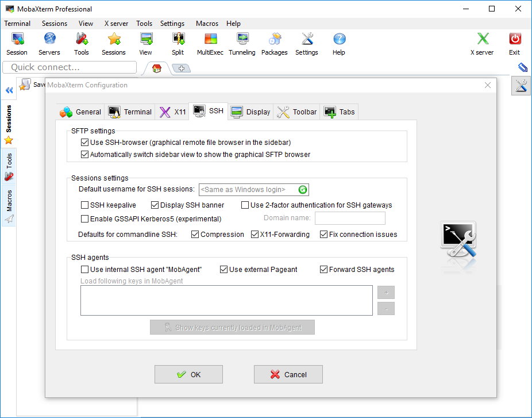Image resolution: width=532 pixels, height=418 pixels.
Task: Toggle Automatically switch sidebar view checkbox
Action: [84, 155]
